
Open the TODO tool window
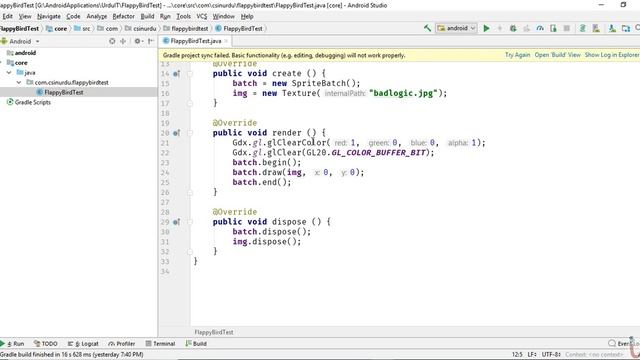pos(46,344)
